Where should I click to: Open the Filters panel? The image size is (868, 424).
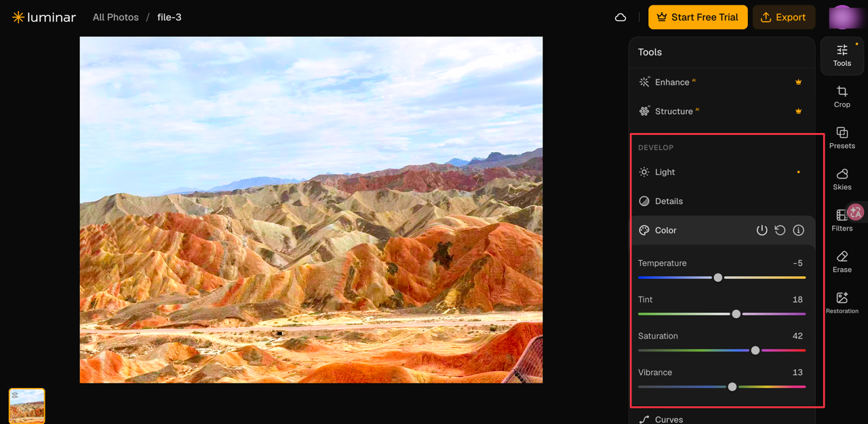coord(842,221)
